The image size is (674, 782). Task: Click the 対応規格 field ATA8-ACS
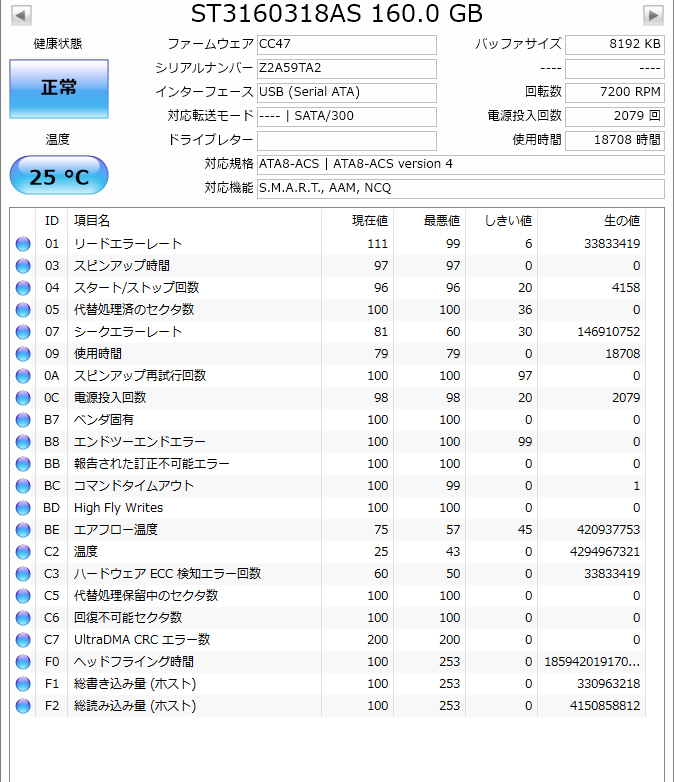coord(460,164)
